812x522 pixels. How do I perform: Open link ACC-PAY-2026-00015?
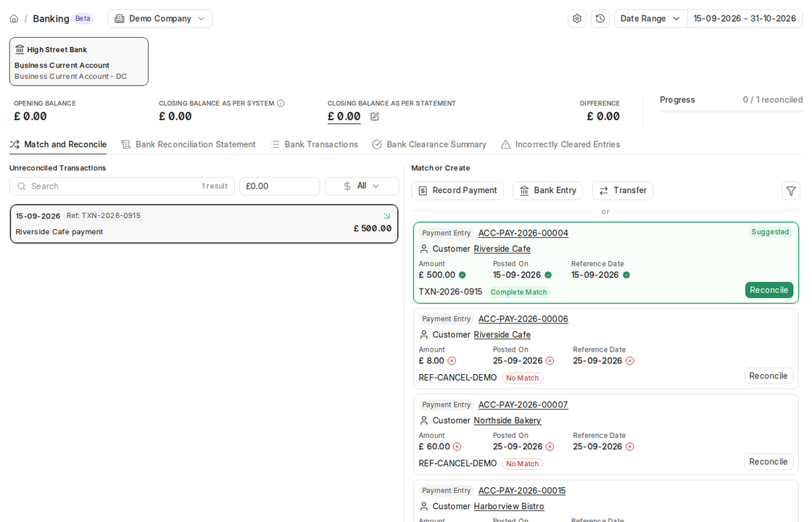(522, 491)
